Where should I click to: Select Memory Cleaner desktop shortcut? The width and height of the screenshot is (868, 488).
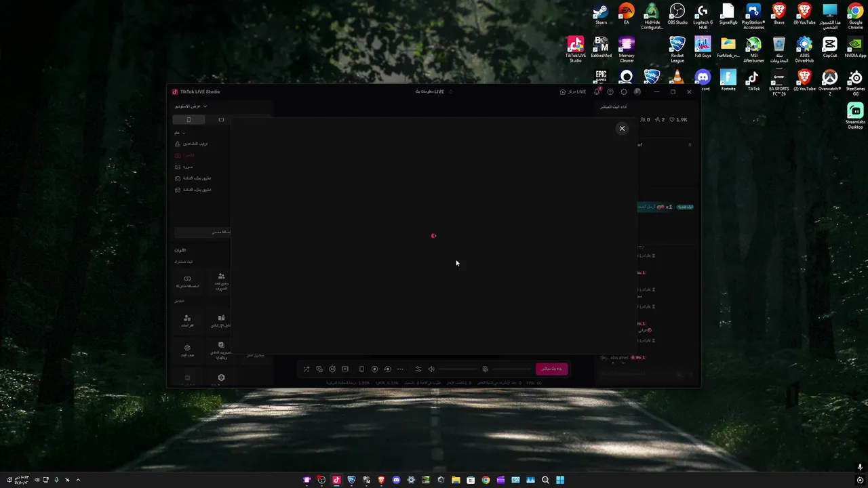(x=627, y=49)
